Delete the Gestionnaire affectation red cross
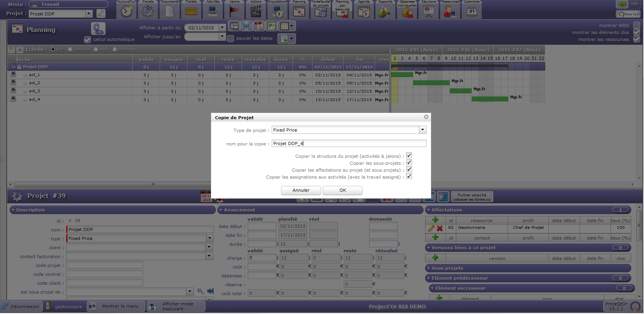The image size is (644, 314). (439, 228)
